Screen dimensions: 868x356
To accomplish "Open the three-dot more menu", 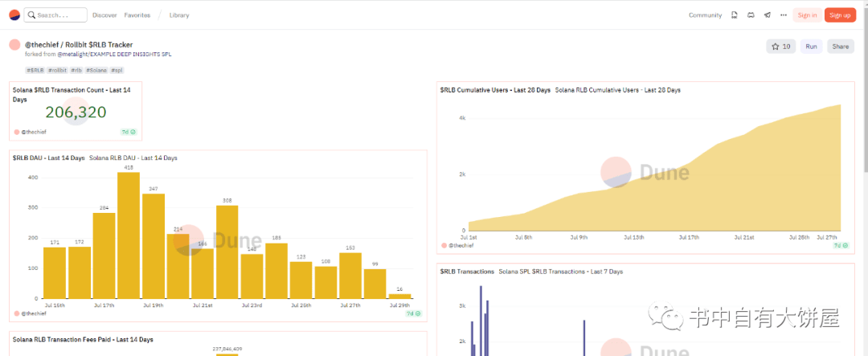I will [784, 15].
